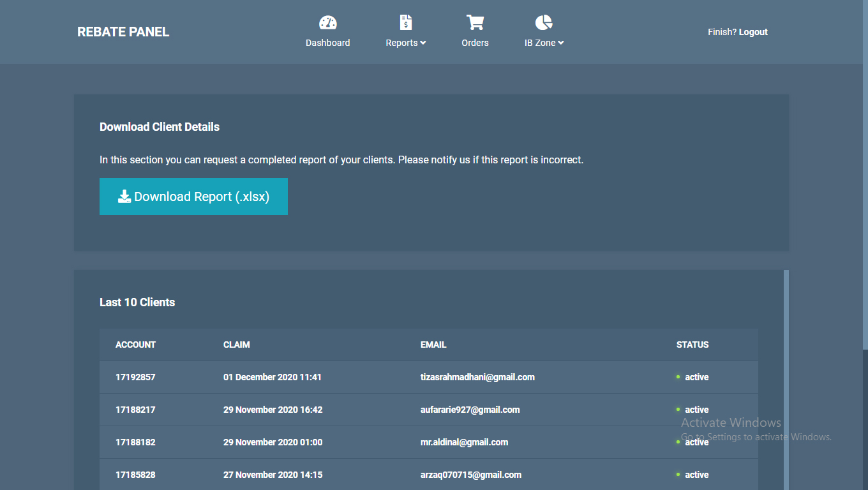Click the IB Zone pie chart icon
Viewport: 868px width, 490px height.
[x=544, y=23]
